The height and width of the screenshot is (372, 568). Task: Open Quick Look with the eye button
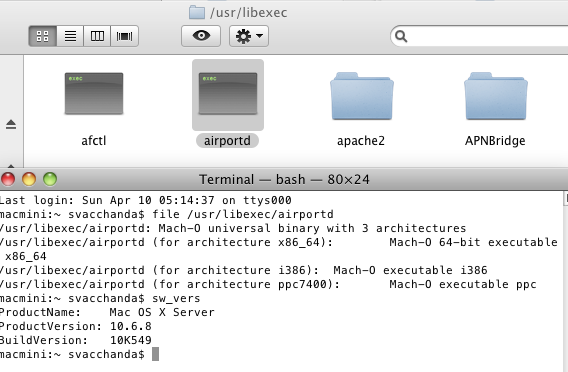201,36
